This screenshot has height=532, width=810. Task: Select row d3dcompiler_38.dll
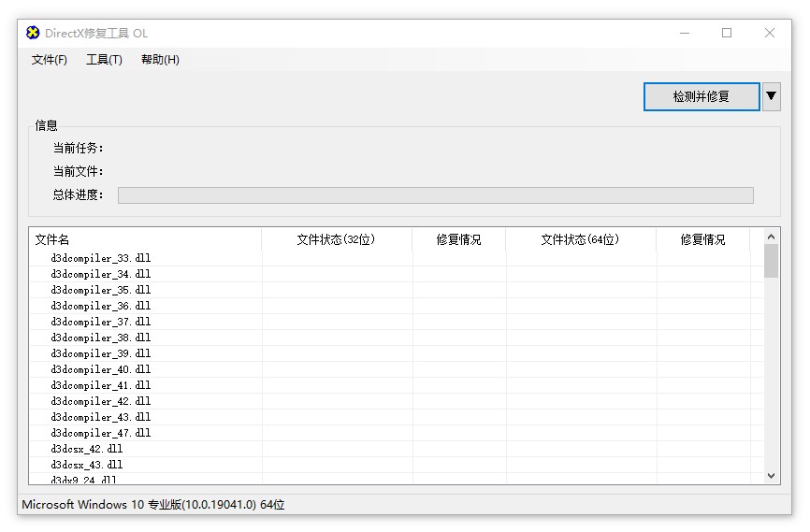[397, 338]
